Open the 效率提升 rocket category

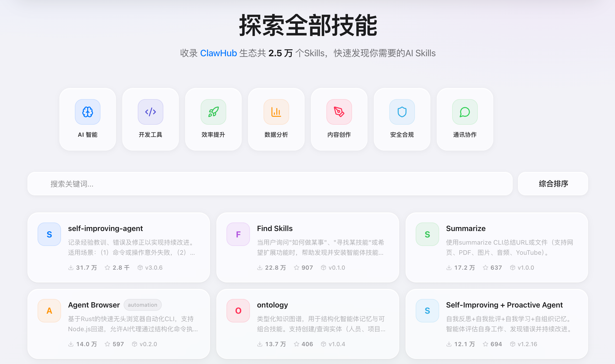coord(213,112)
